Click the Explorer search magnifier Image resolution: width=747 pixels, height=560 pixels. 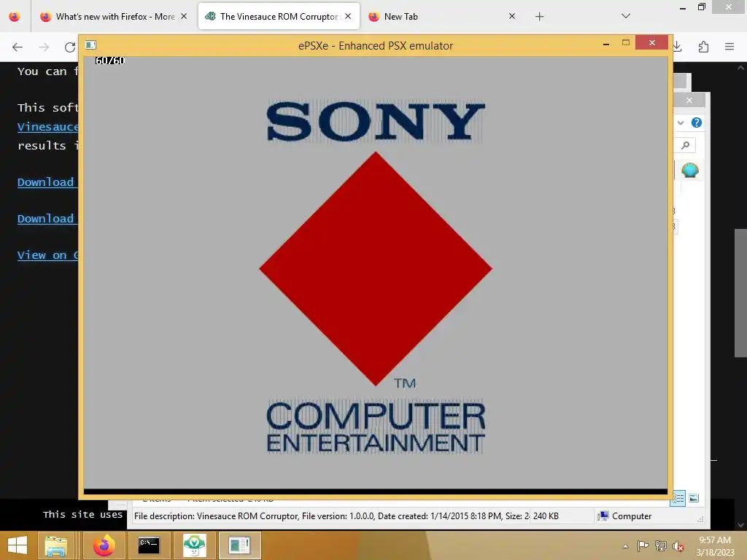[x=686, y=145]
